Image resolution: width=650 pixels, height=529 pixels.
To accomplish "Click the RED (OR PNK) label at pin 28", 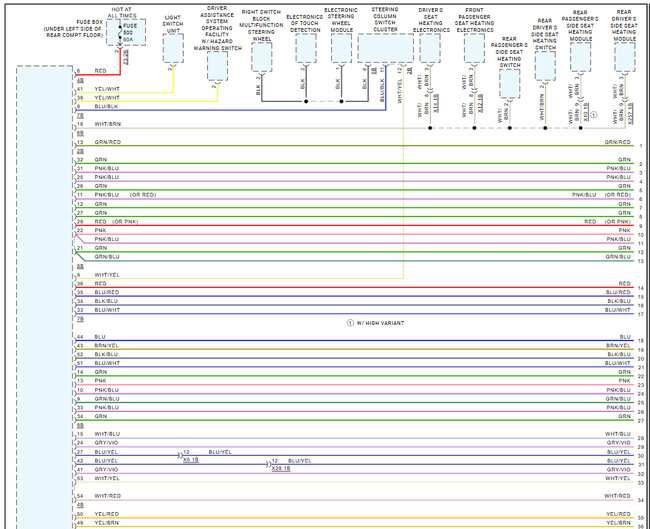I will [x=116, y=222].
